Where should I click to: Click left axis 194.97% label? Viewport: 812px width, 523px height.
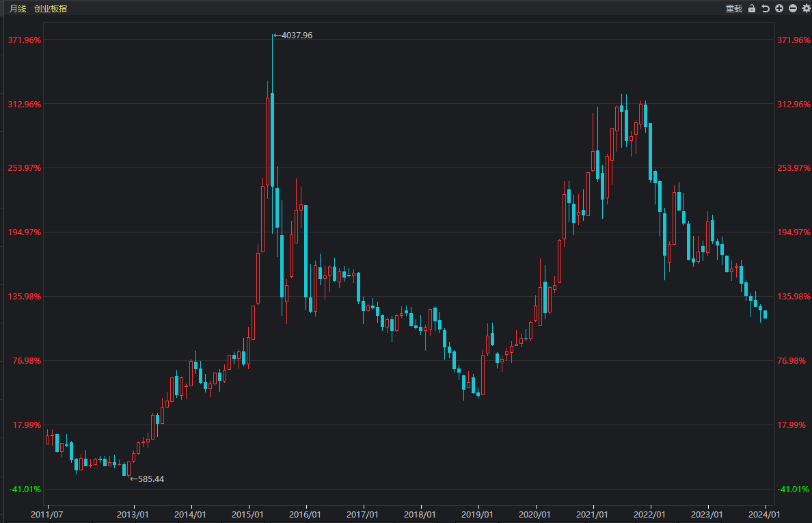[x=25, y=232]
